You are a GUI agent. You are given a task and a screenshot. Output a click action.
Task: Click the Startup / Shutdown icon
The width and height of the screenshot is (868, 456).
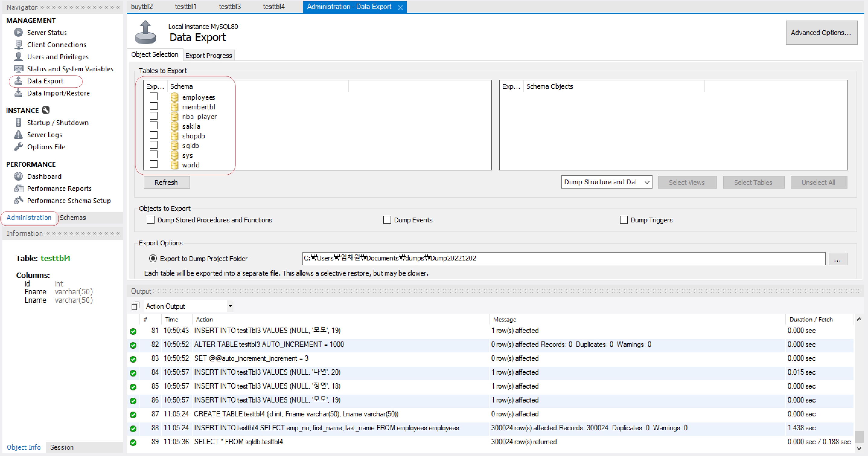pyautogui.click(x=18, y=122)
